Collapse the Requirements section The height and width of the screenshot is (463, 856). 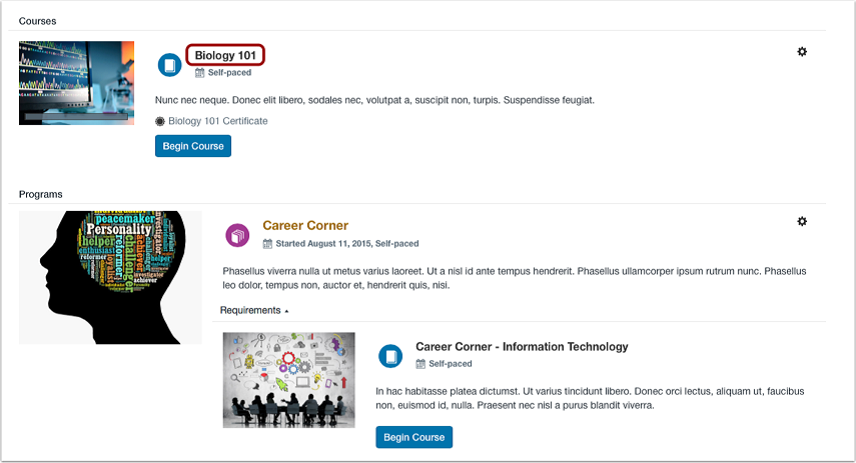(254, 310)
